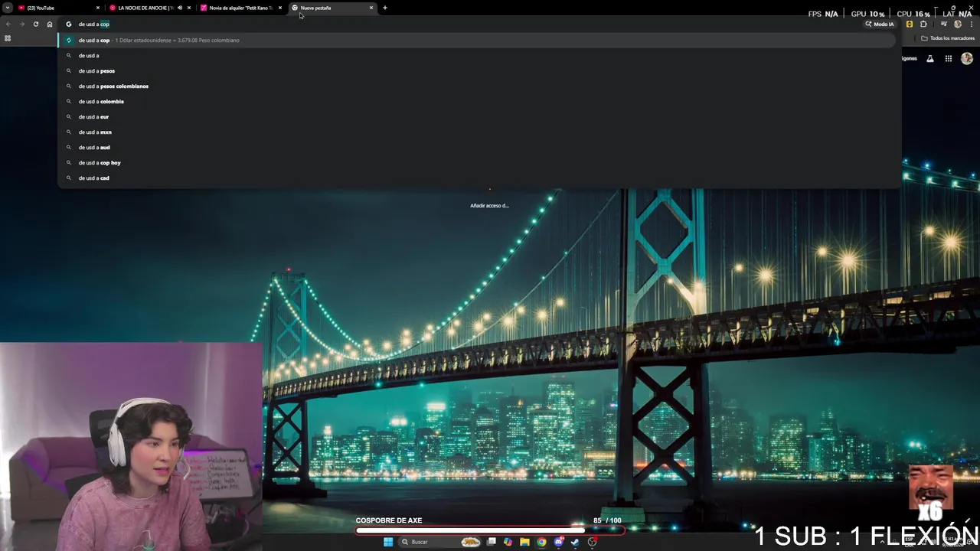Open the media controls icon in toolbar
The image size is (980, 551).
tap(944, 24)
